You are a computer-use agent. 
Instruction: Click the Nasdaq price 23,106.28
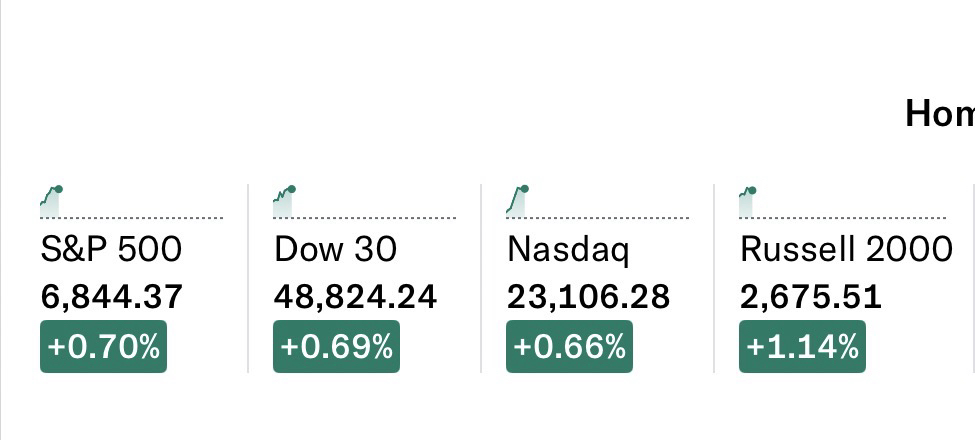588,297
